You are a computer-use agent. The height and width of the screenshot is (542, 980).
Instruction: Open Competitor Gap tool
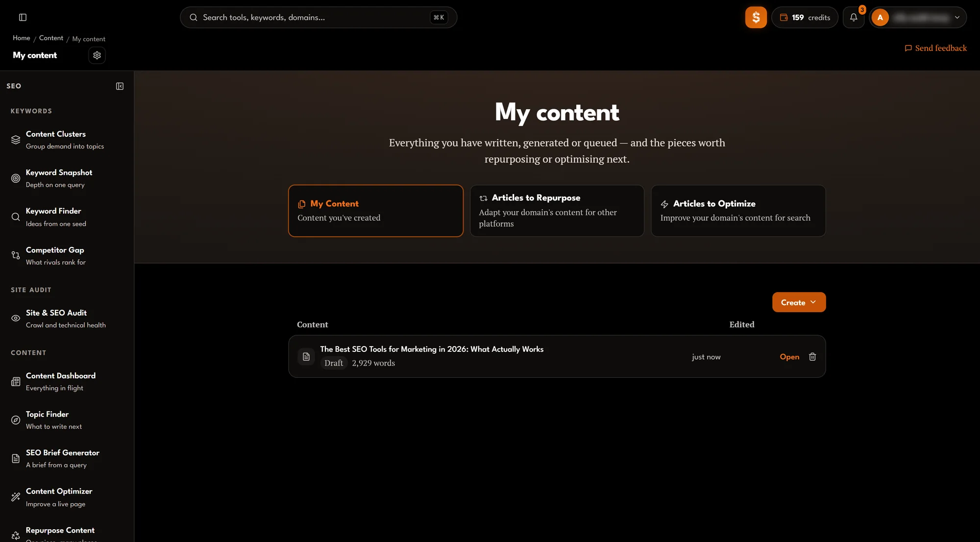coord(67,256)
